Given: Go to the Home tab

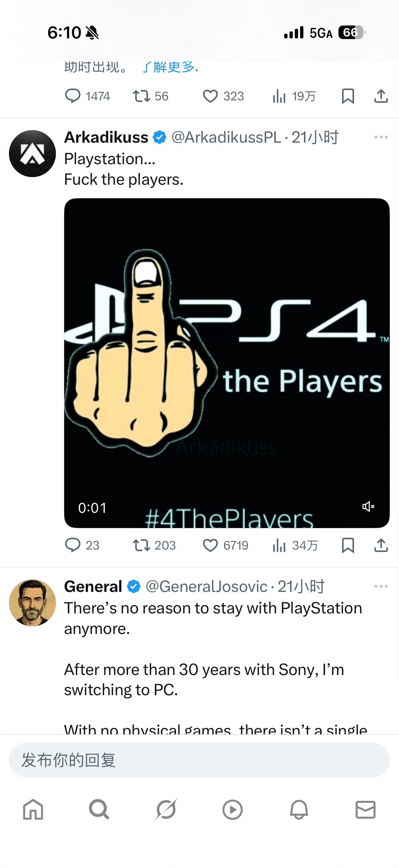Looking at the screenshot, I should pos(33,809).
